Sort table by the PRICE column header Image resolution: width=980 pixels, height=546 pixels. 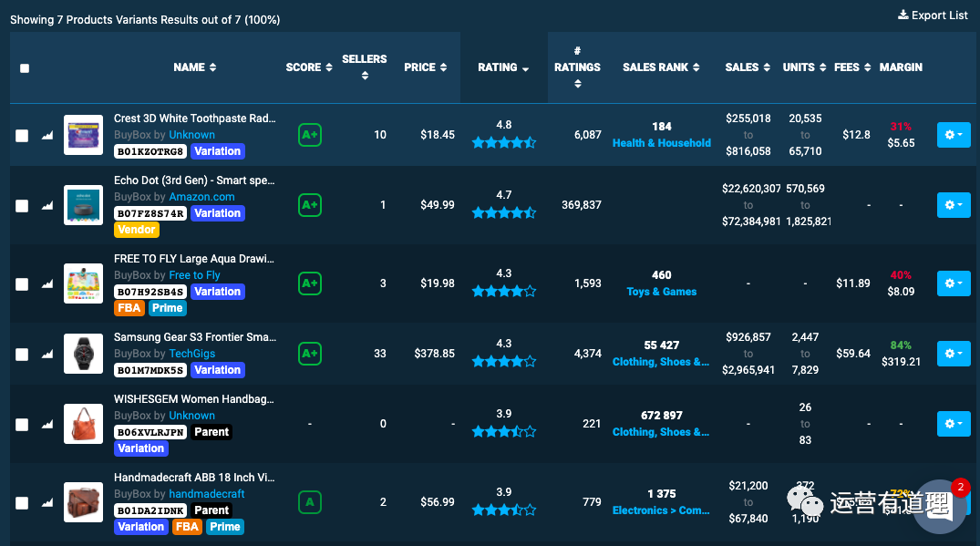pos(426,67)
